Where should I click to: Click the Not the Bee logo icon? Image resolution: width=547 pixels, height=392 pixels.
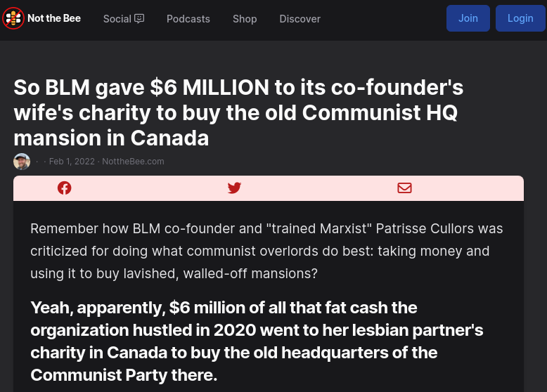[x=13, y=18]
